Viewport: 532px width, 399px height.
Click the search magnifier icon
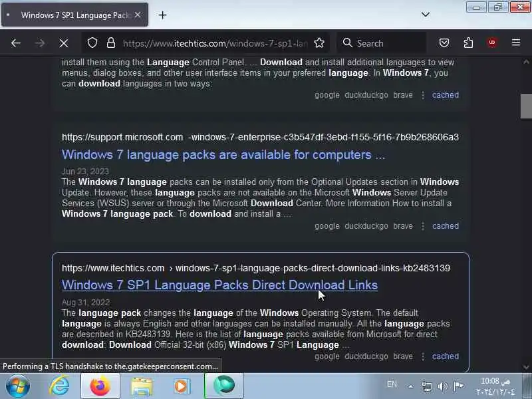[347, 43]
